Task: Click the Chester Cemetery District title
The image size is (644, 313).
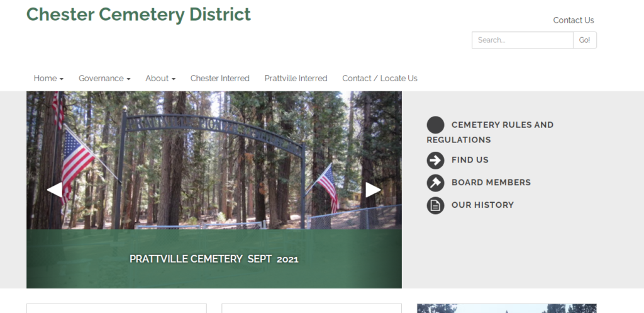Action: [138, 14]
